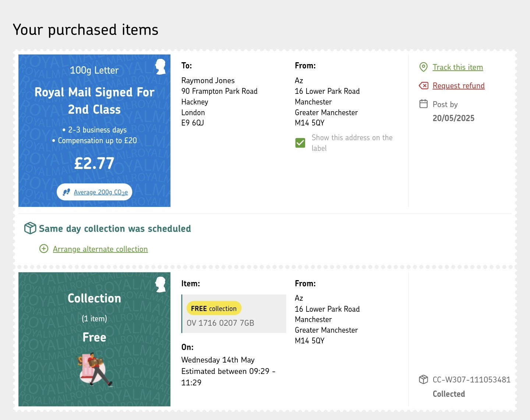Click the Estimated between 09:29 - 11:29 text

[229, 377]
